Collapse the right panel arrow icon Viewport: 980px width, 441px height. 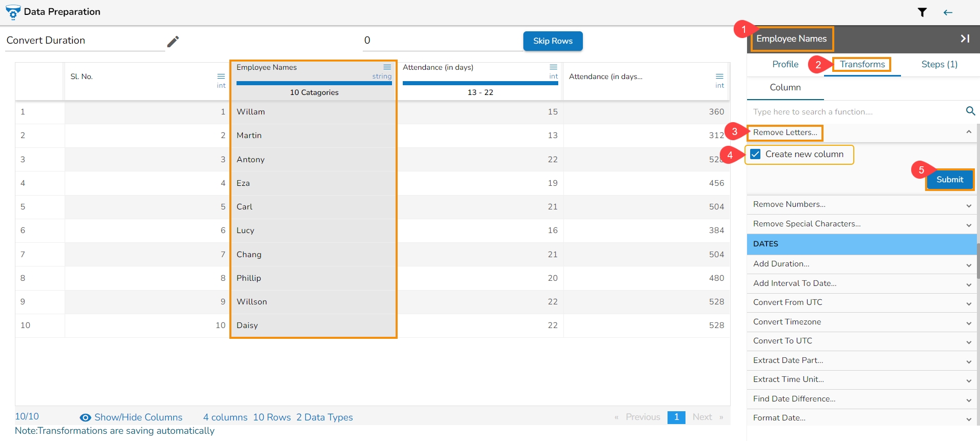pyautogui.click(x=965, y=39)
